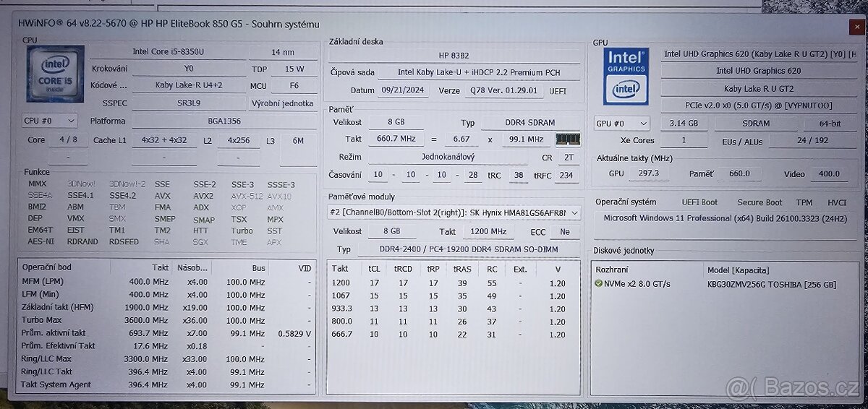Click the HVCI label
The image size is (868, 409).
click(836, 202)
